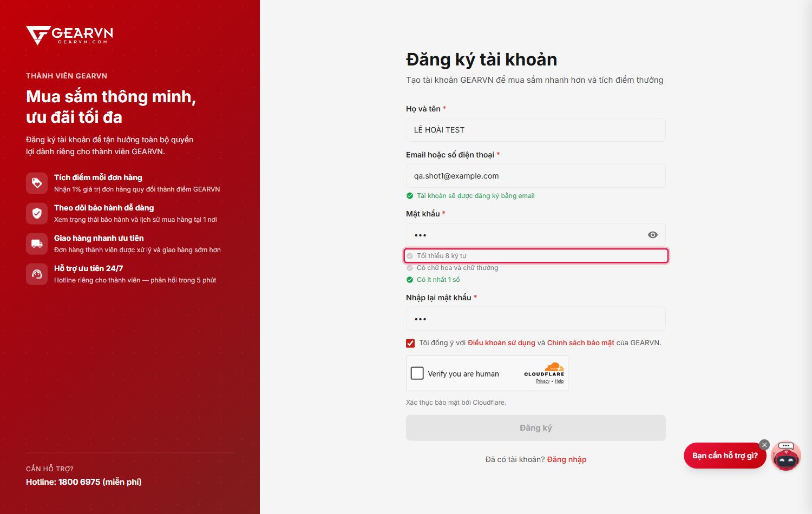Screen dimensions: 812x514
Task: Click 'CẦN HỖ TRỢ?' label
Action: tap(50, 469)
